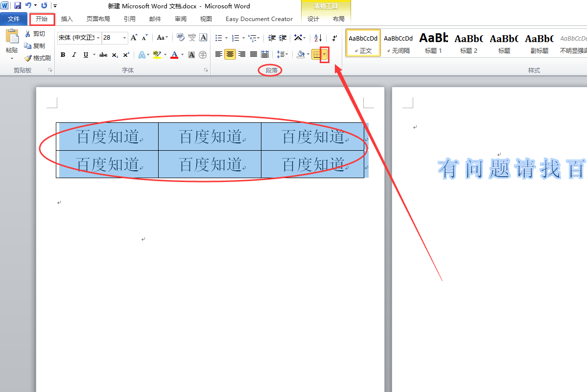Apply borders using the border button
The height and width of the screenshot is (392, 587).
point(316,55)
